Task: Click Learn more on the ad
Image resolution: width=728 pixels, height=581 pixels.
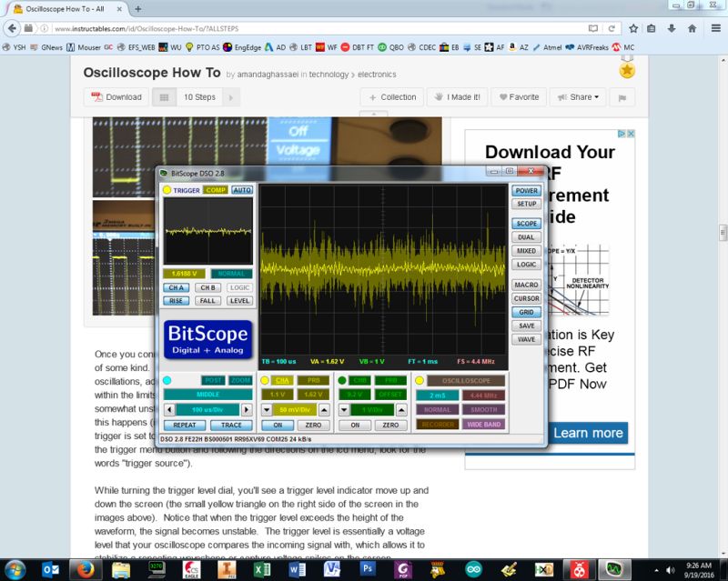Action: point(588,433)
